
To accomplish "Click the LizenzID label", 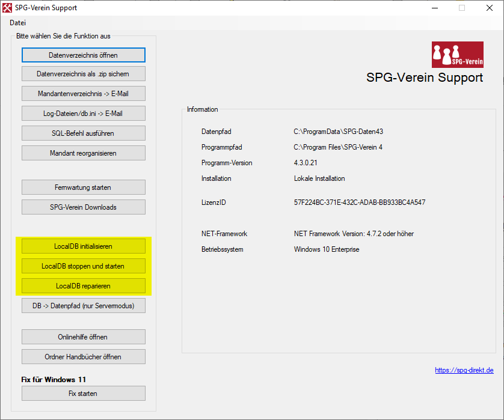I will click(x=214, y=202).
